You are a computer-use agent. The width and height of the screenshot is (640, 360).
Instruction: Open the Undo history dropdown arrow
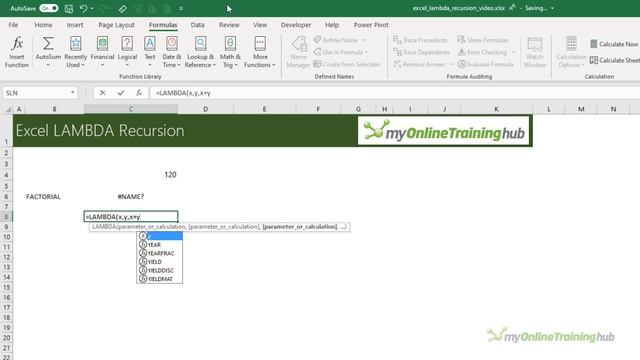point(92,8)
